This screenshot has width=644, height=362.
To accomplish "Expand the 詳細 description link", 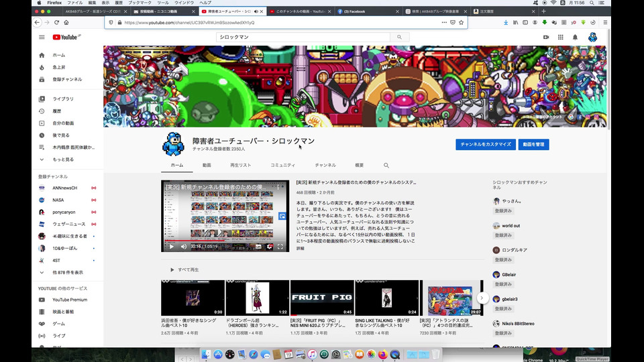I will (x=301, y=248).
